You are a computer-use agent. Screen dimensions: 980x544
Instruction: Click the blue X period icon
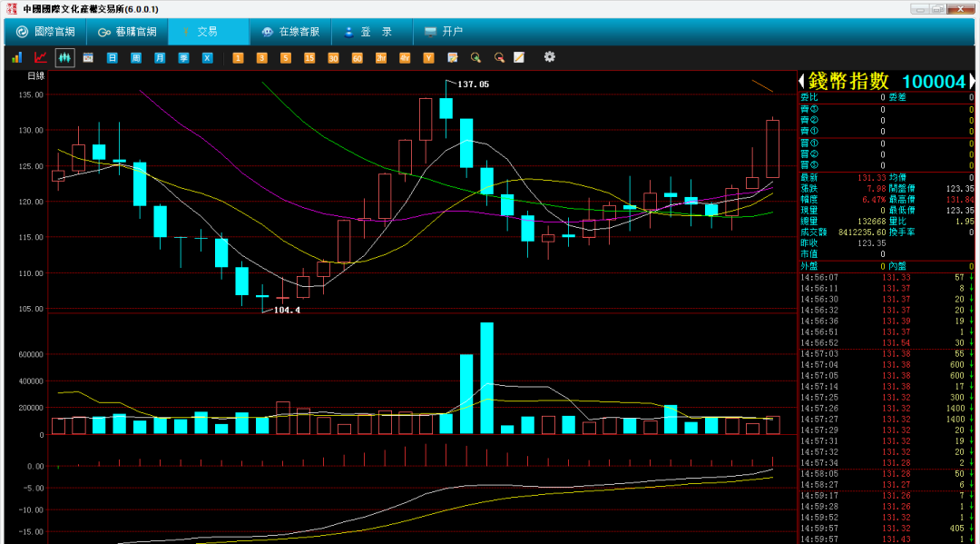click(207, 57)
